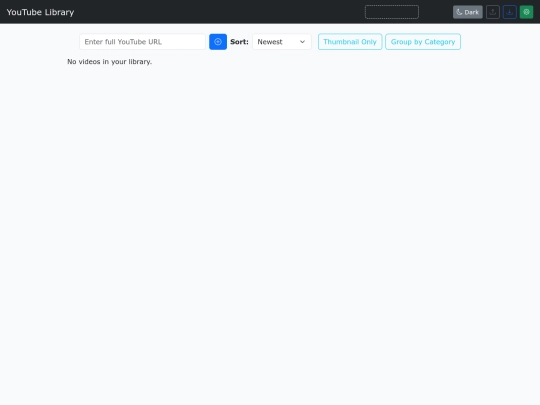
Task: Toggle Group by Category view
Action: [x=423, y=42]
